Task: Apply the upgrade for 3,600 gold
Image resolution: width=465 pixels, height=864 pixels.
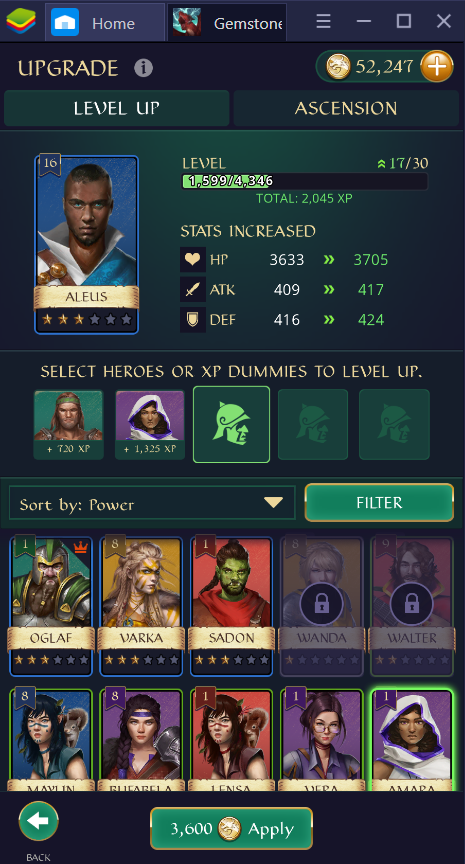Action: coord(231,828)
